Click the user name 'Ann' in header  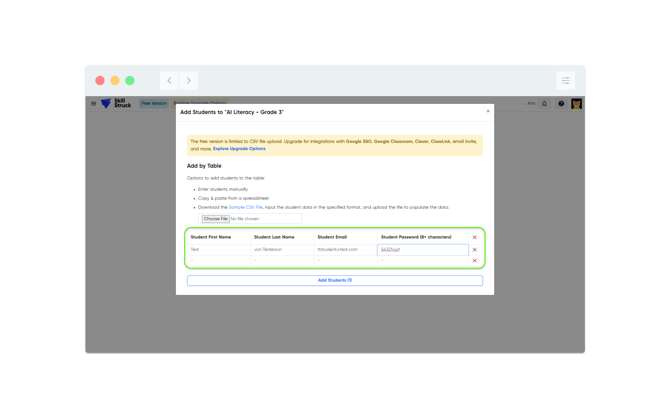point(531,103)
